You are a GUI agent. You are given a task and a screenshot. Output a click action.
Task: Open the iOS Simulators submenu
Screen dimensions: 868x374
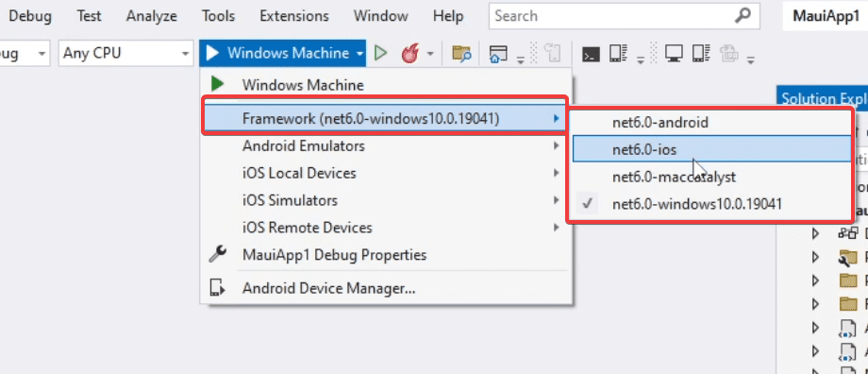pyautogui.click(x=385, y=200)
